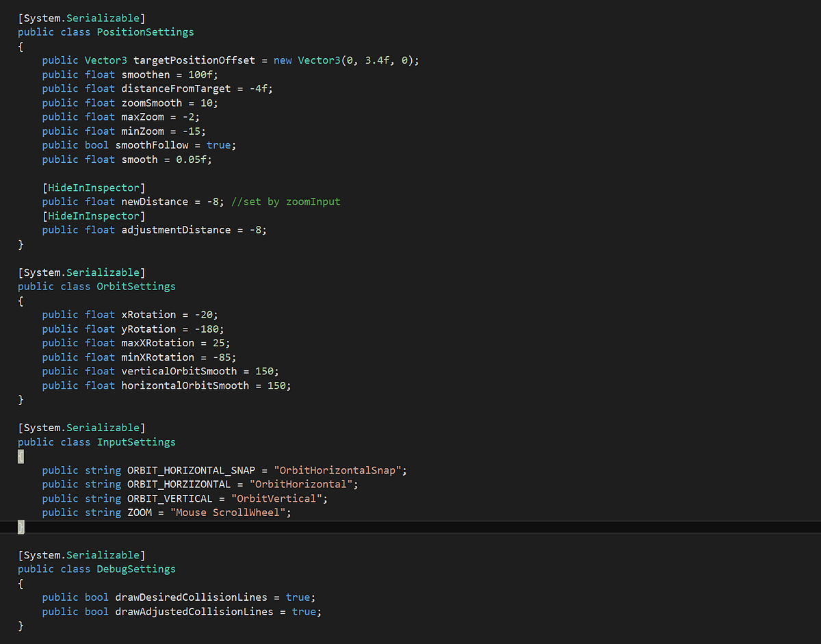The image size is (821, 644).
Task: Place cursor on the smoothFollow variable
Action: click(x=152, y=144)
